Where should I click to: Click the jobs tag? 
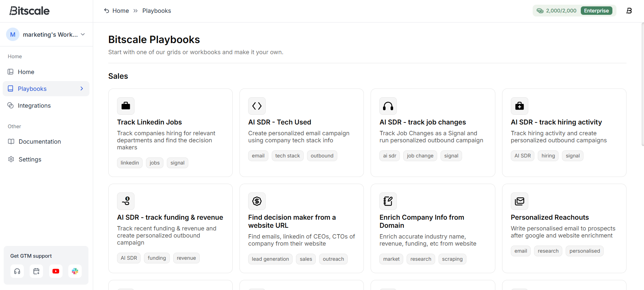tap(155, 163)
